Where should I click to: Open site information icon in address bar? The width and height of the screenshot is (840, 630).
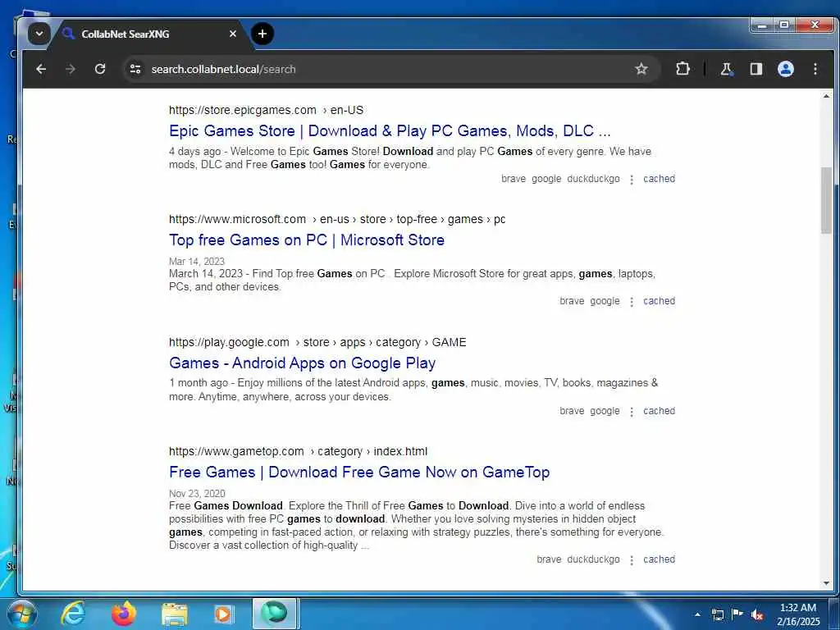tap(135, 69)
